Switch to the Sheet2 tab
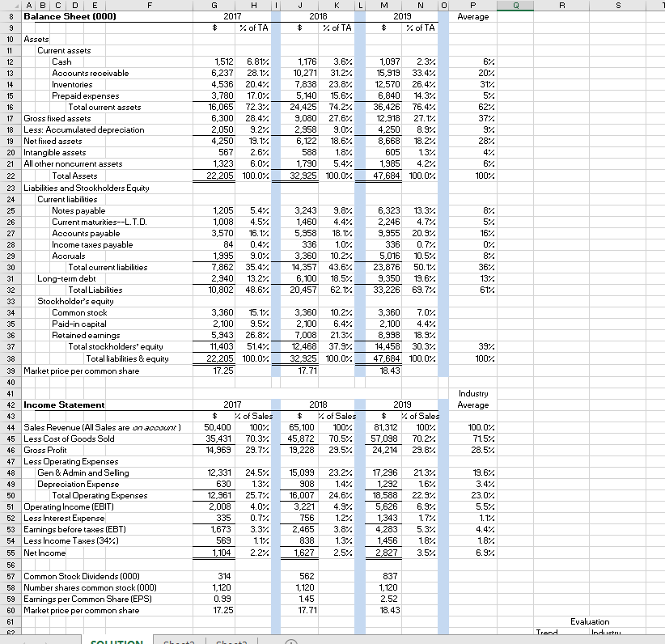 click(x=179, y=641)
